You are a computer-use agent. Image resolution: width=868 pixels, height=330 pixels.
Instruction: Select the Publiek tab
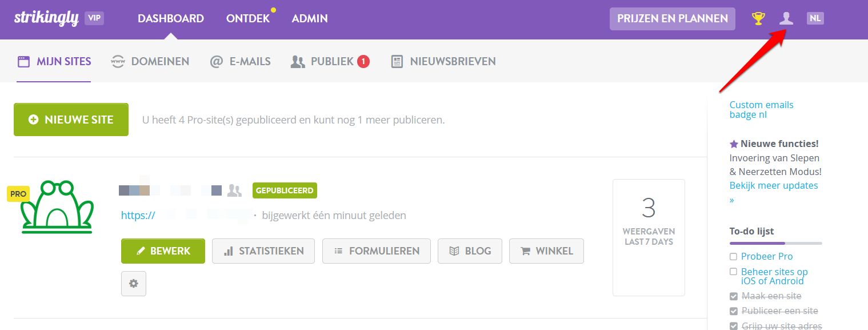[330, 61]
